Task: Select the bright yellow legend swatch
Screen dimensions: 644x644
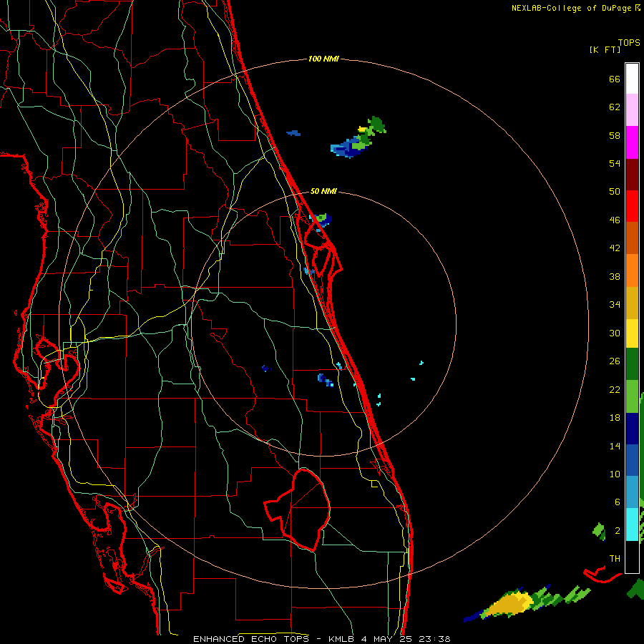Action: point(632,333)
